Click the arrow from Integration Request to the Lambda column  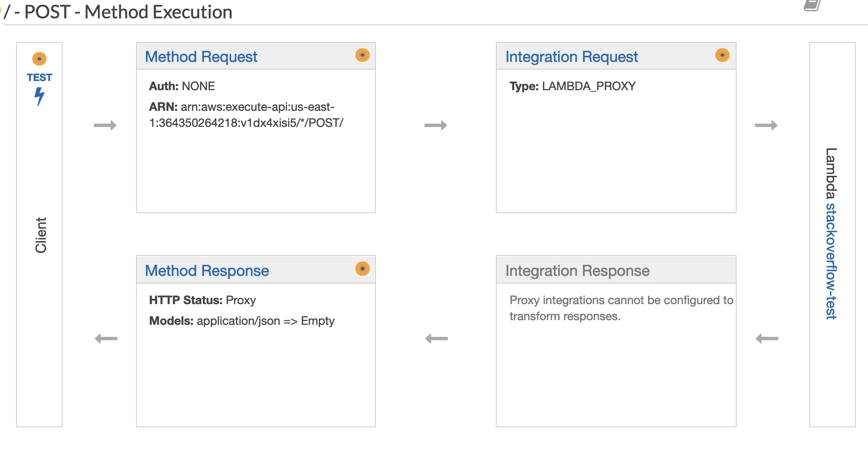coord(766,125)
